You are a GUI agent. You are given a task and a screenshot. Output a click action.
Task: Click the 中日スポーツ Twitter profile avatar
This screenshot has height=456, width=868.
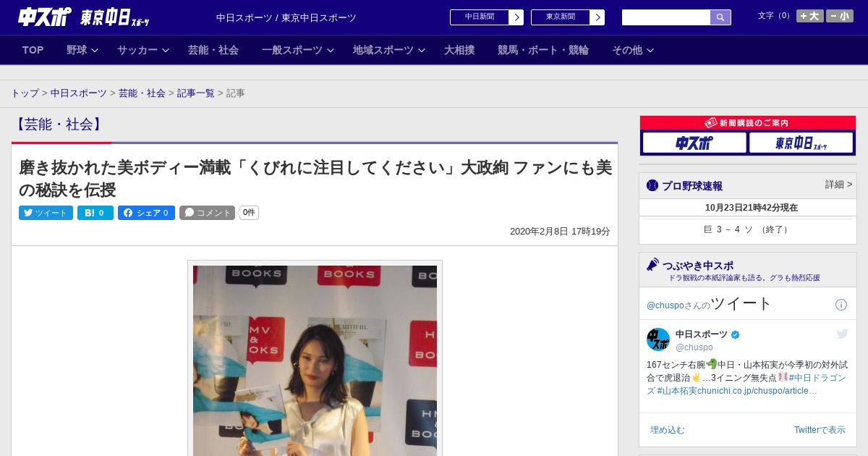point(658,339)
